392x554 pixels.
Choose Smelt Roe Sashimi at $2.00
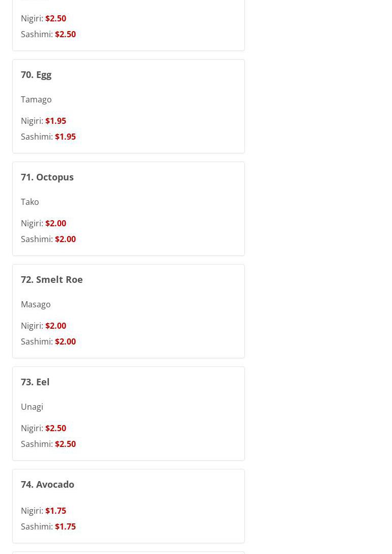click(x=65, y=341)
